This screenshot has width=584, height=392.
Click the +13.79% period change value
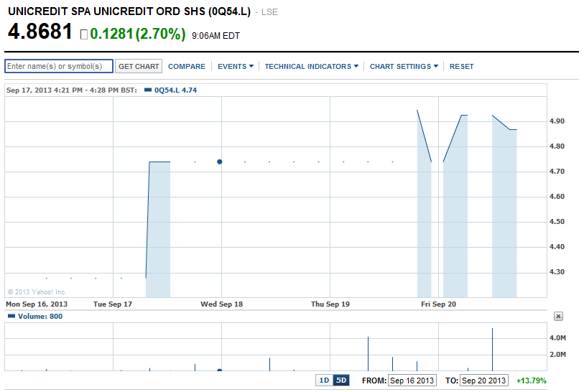tap(531, 381)
